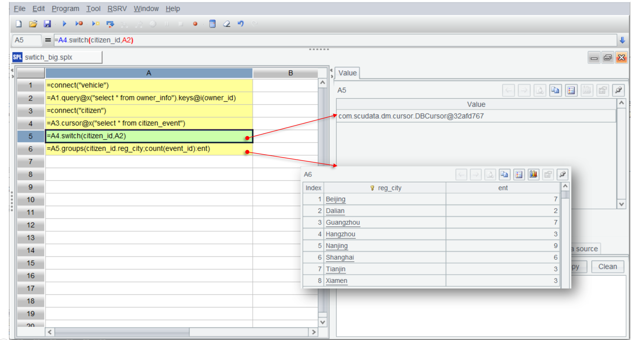Click the chart icon in A6 panel
The width and height of the screenshot is (644, 340).
pos(533,174)
